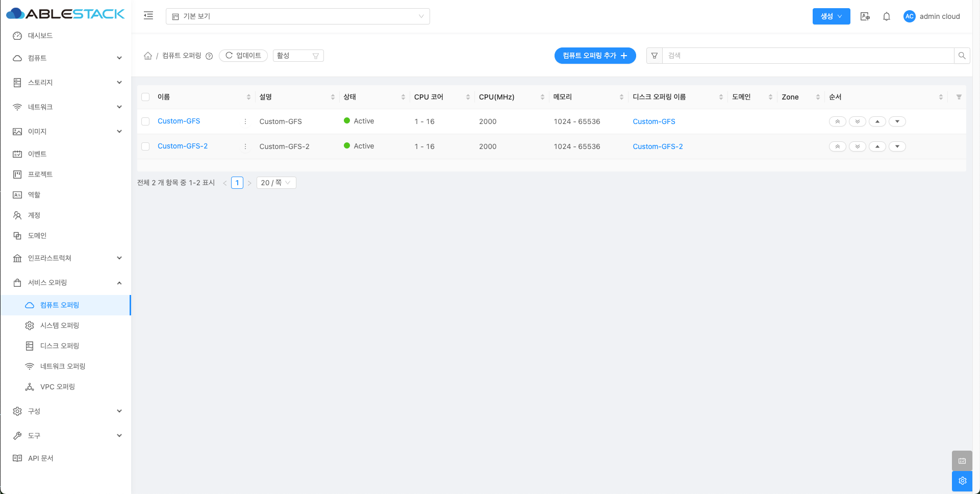Select the Custom-GFS-2 row checkbox
Image resolution: width=980 pixels, height=494 pixels.
click(x=145, y=146)
